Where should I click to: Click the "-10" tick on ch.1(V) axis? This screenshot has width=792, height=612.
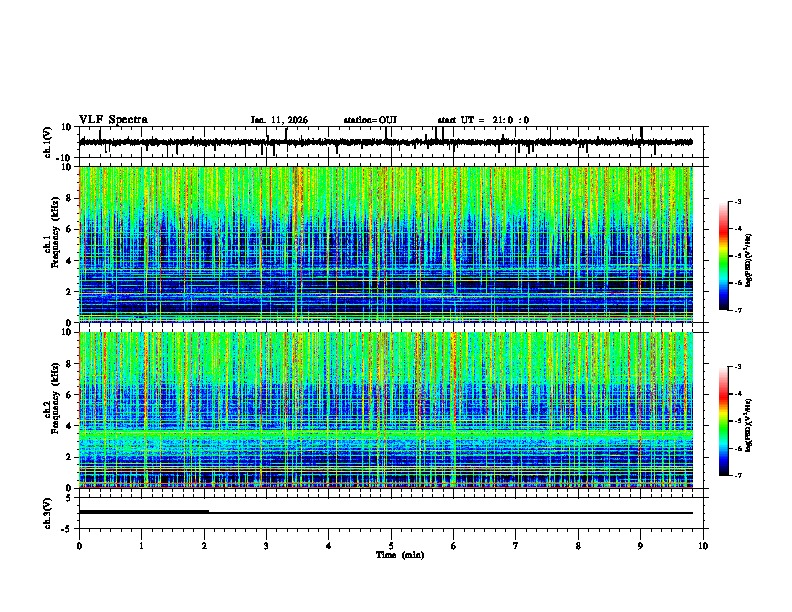coord(65,158)
